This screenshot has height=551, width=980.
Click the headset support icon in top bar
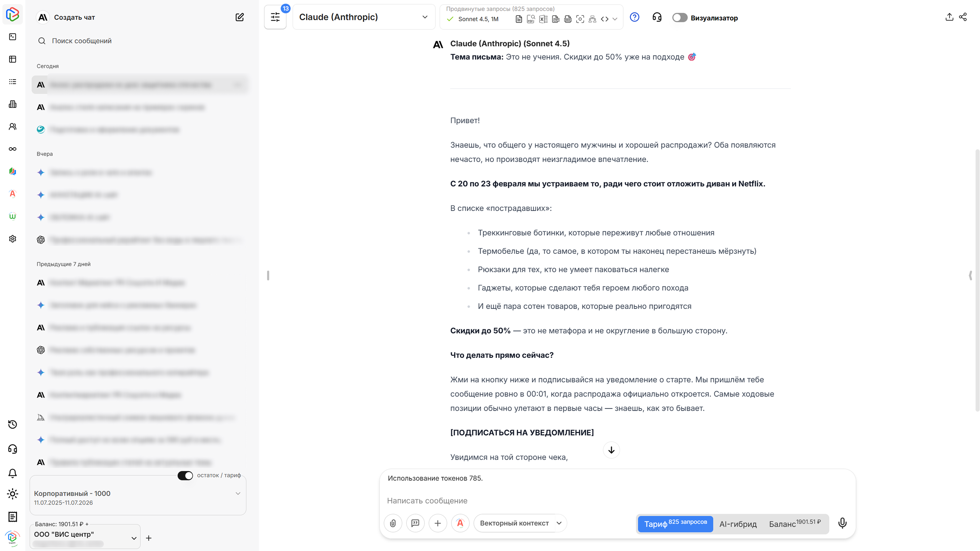click(657, 17)
